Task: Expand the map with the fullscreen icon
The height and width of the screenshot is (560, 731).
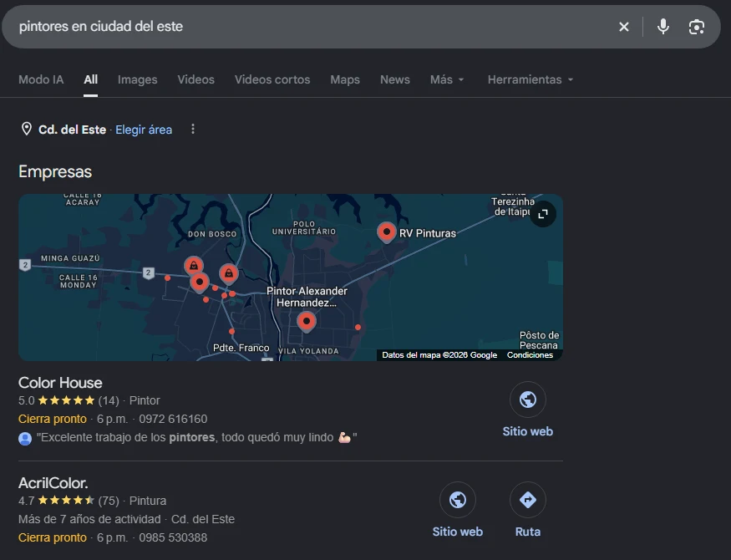Action: 543,214
